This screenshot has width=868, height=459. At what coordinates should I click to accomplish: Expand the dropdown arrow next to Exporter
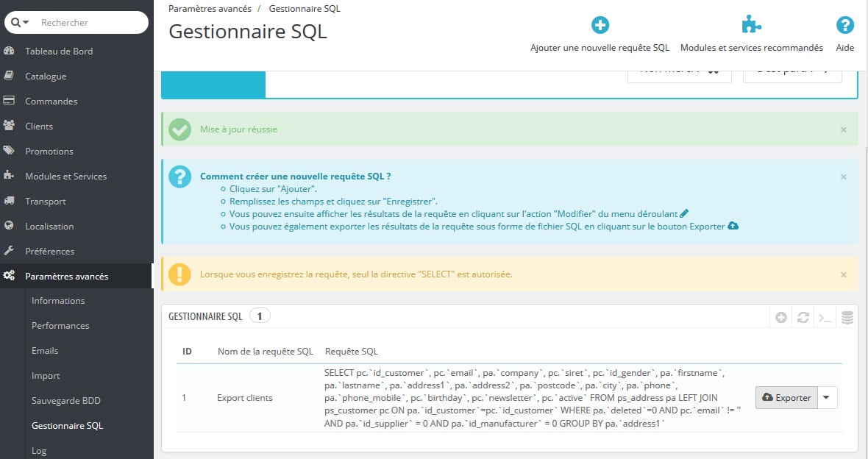(x=827, y=397)
